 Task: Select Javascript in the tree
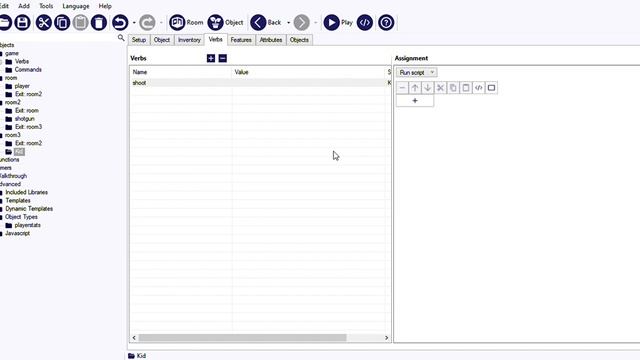click(x=18, y=233)
